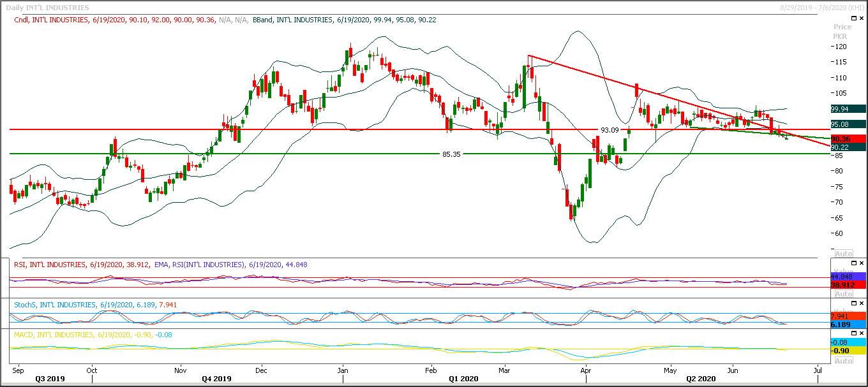
Task: Click the Price PKR axis label
Action: point(842,31)
